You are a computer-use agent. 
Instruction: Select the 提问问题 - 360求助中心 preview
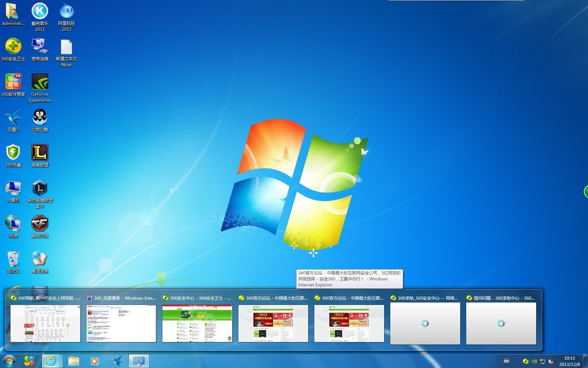click(x=501, y=323)
